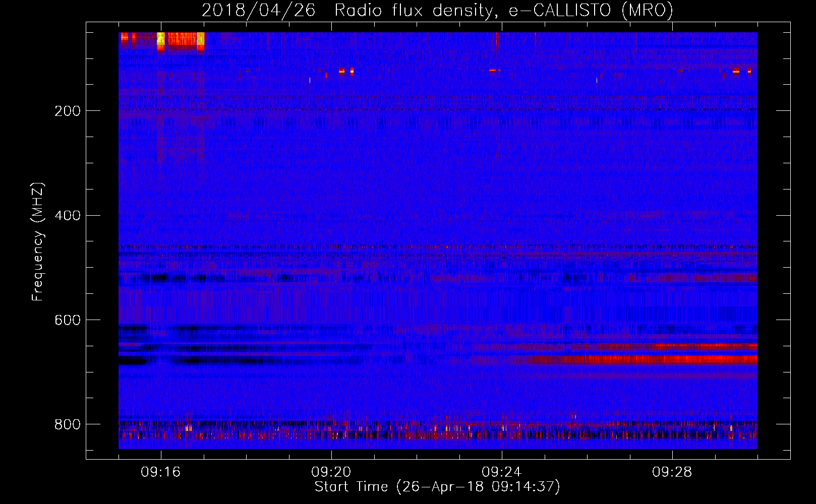Screen dimensions: 816x504
Task: Click the 800 MHz frequency tick label
Action: click(68, 424)
